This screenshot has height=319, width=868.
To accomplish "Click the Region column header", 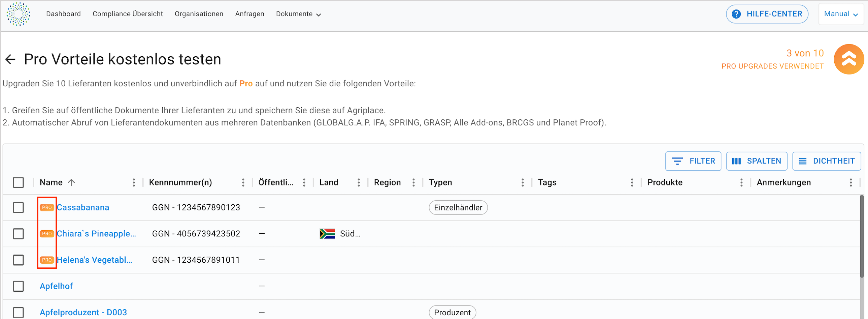I will click(387, 183).
